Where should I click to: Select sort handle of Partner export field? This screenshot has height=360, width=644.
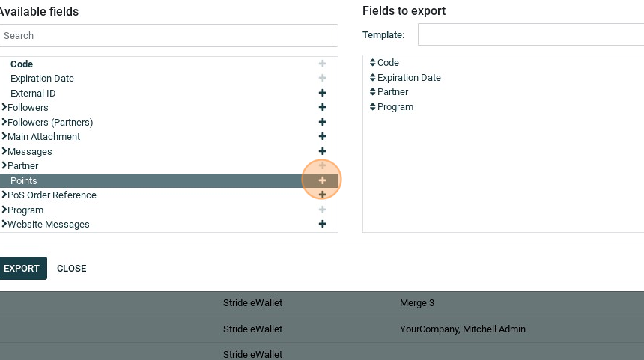[373, 92]
